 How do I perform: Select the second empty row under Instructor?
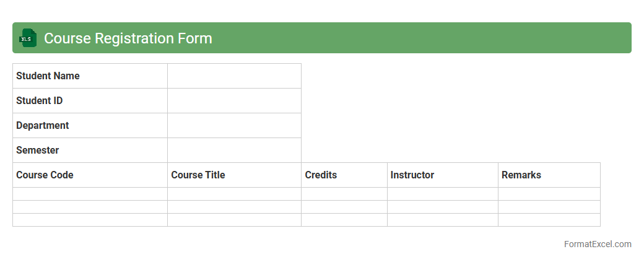click(442, 207)
